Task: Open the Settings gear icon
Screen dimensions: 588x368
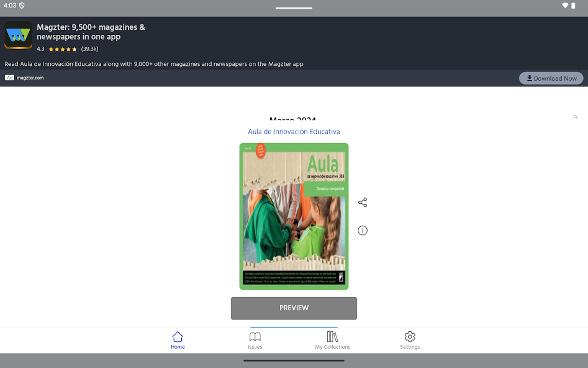Action: 410,337
